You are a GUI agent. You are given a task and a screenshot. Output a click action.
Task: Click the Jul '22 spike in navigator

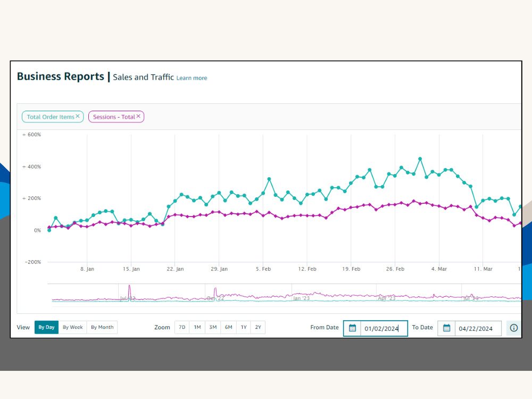point(129,292)
